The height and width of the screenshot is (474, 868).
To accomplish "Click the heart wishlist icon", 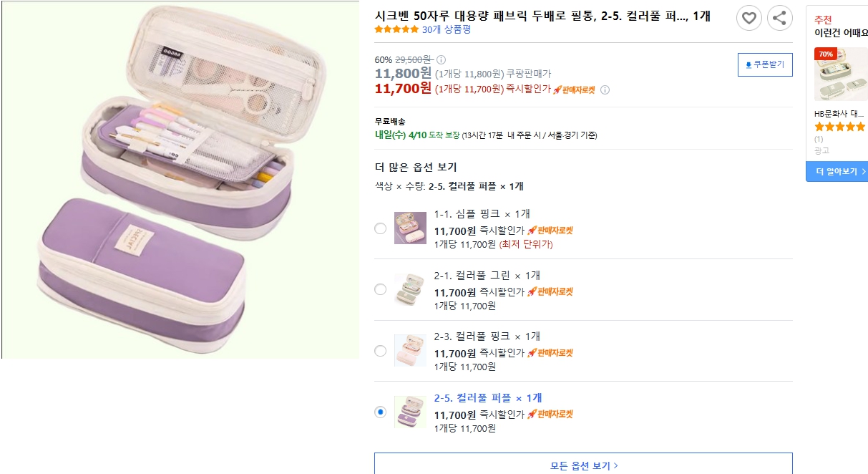I will (x=749, y=18).
